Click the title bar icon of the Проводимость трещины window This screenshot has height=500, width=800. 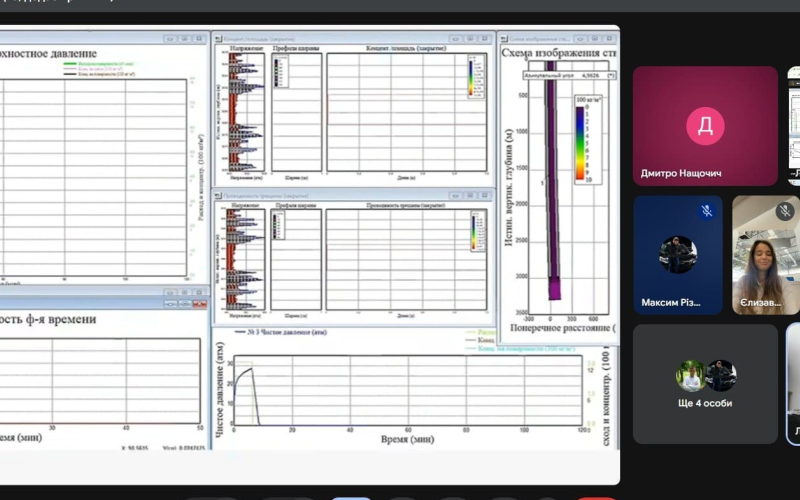click(x=218, y=195)
